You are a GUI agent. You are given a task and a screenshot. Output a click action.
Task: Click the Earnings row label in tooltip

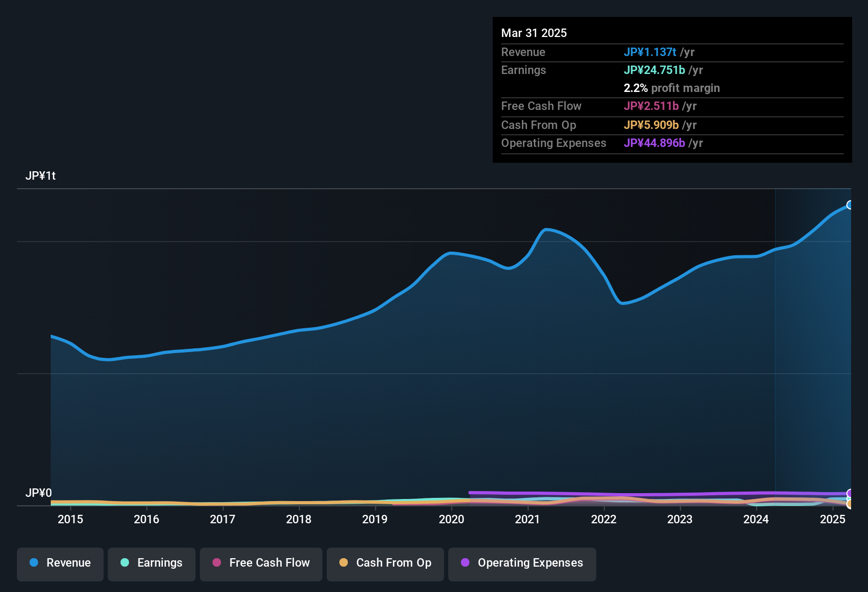pyautogui.click(x=523, y=70)
